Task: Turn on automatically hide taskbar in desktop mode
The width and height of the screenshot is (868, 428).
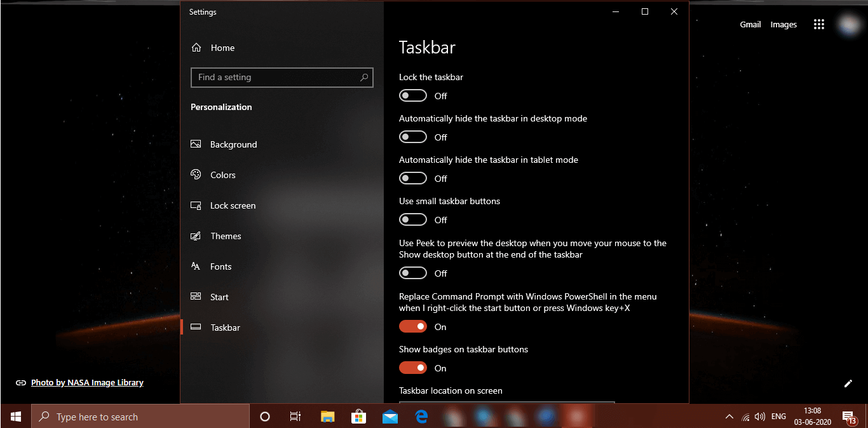Action: pyautogui.click(x=412, y=137)
